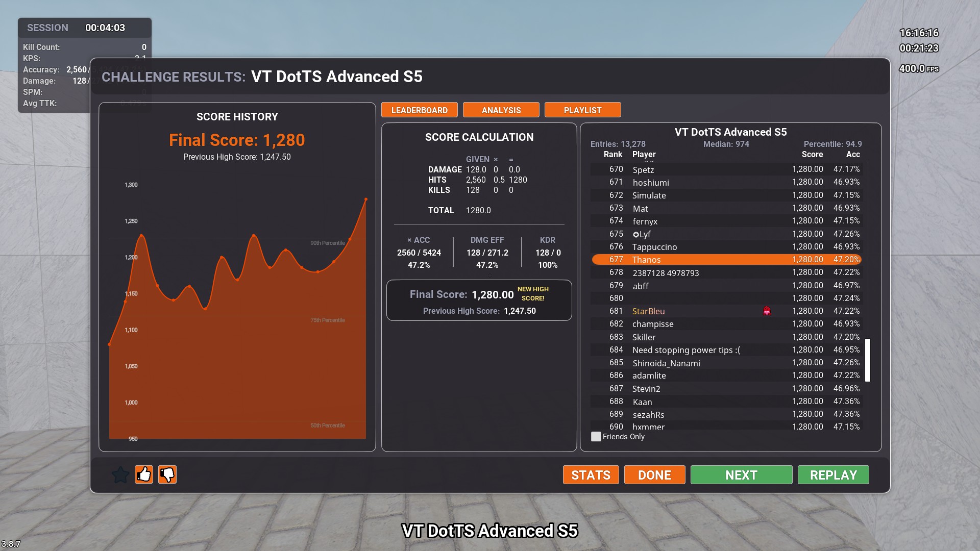Image resolution: width=980 pixels, height=551 pixels.
Task: Select the Spetz leaderboard entry
Action: tap(643, 170)
